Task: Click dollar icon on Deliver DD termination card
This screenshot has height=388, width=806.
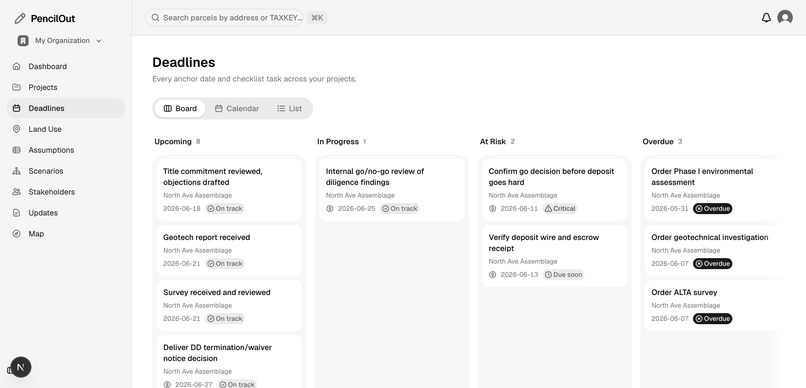Action: (x=167, y=384)
